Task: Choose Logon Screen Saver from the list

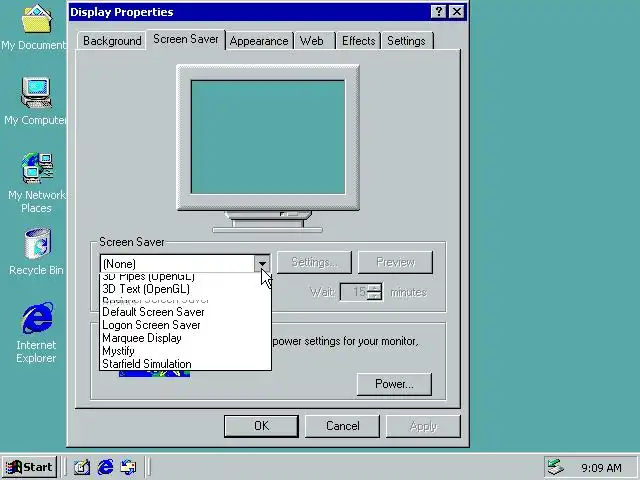Action: (185, 325)
